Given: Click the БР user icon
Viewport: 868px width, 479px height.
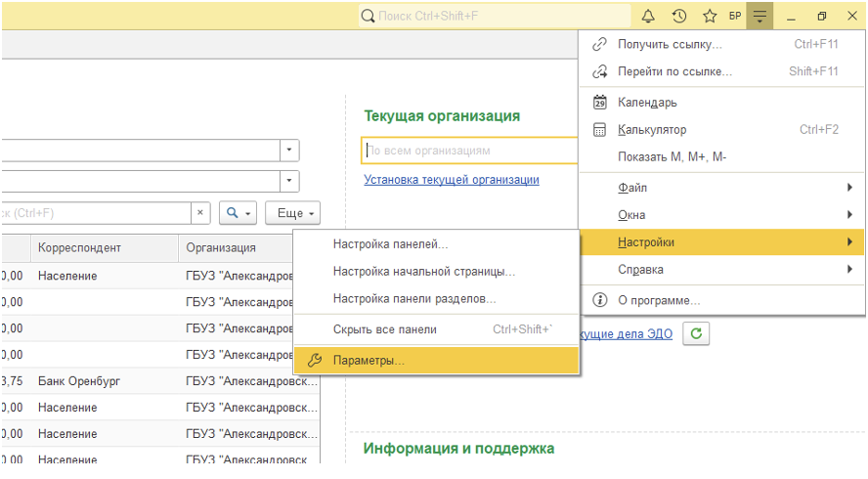Looking at the screenshot, I should click(x=735, y=16).
